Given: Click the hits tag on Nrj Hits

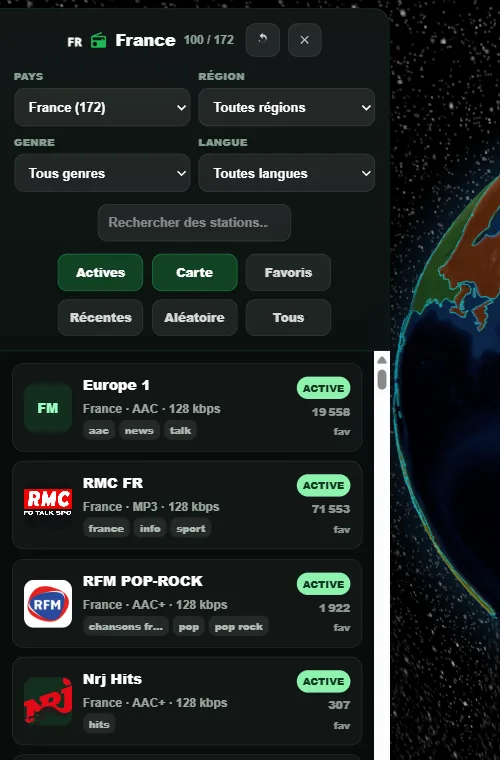Looking at the screenshot, I should click(x=99, y=724).
